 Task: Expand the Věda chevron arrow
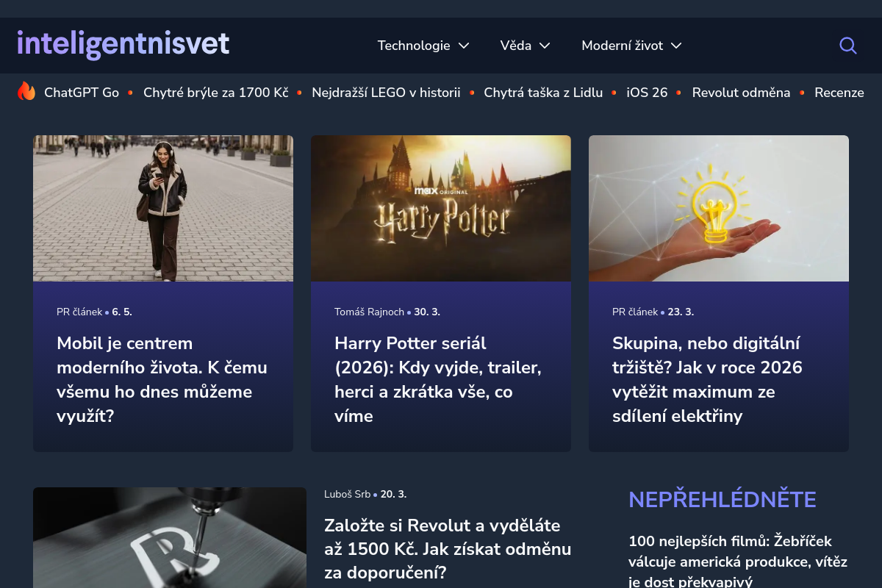point(545,46)
